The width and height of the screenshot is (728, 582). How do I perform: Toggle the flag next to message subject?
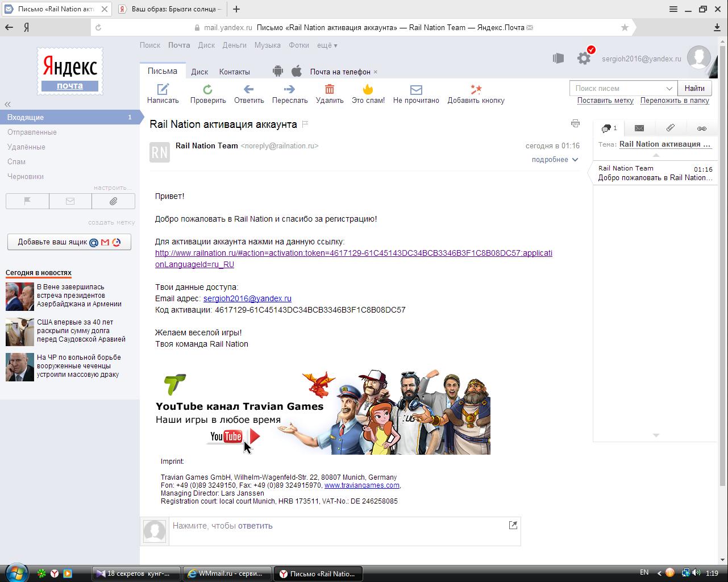pos(305,124)
